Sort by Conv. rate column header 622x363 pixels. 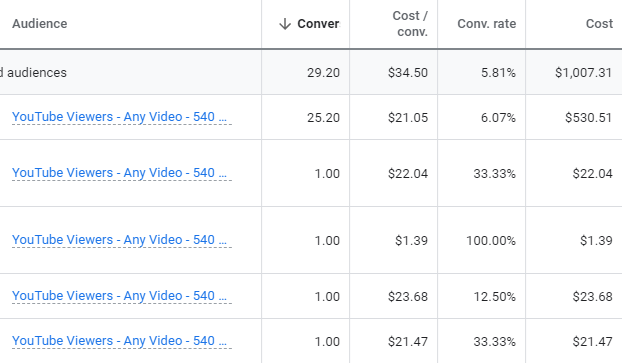point(487,24)
